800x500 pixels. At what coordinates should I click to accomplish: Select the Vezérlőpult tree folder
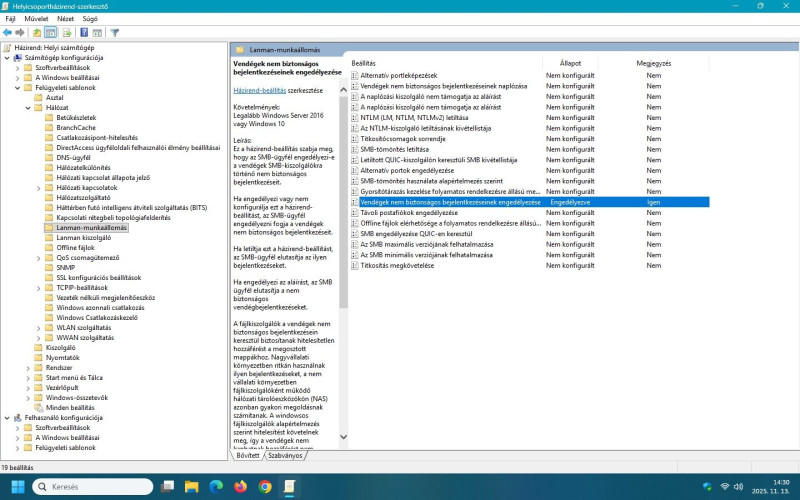click(x=62, y=388)
